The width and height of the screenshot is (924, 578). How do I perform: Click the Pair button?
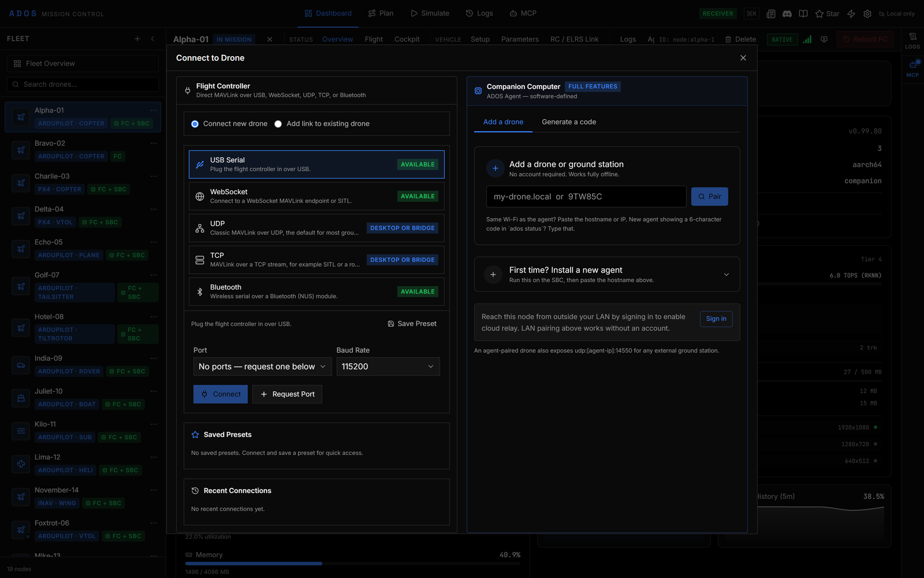click(710, 197)
